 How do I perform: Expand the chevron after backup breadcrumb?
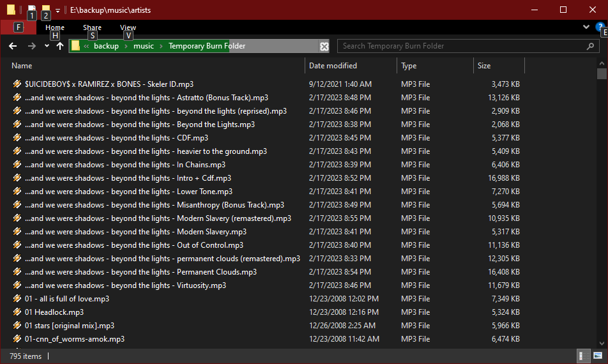pos(126,46)
